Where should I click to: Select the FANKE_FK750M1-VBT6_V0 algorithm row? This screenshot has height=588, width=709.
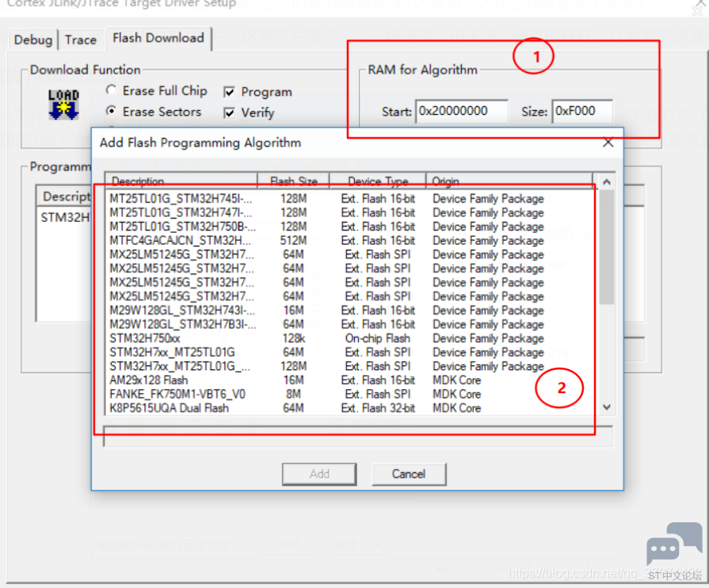tap(350, 395)
